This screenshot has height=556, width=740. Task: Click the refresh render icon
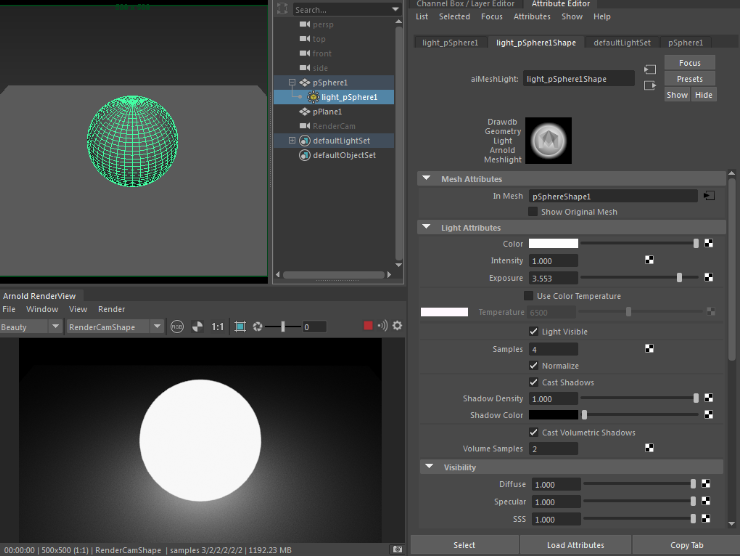point(258,326)
